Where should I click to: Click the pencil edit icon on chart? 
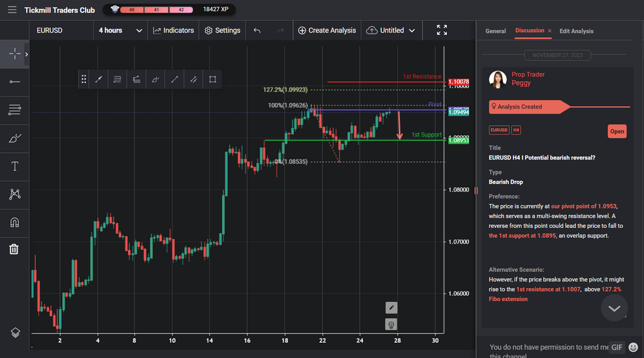pos(391,308)
